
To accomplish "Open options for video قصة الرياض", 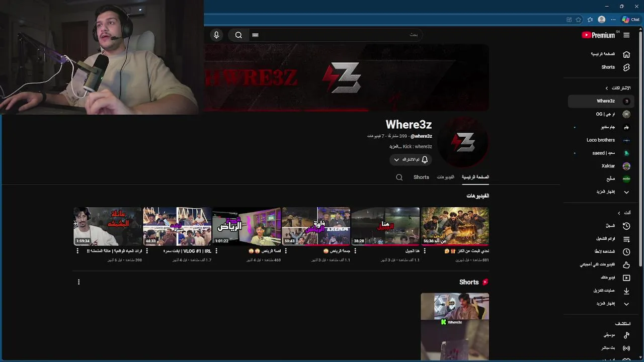I will tap(216, 251).
